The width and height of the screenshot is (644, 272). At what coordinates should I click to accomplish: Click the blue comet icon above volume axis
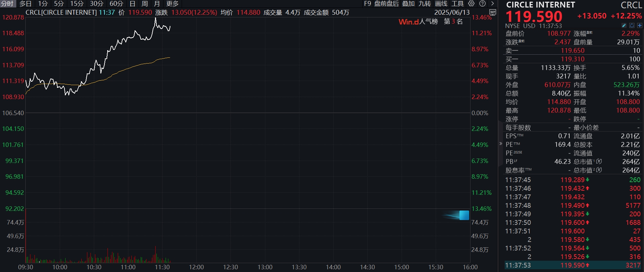[456, 215]
